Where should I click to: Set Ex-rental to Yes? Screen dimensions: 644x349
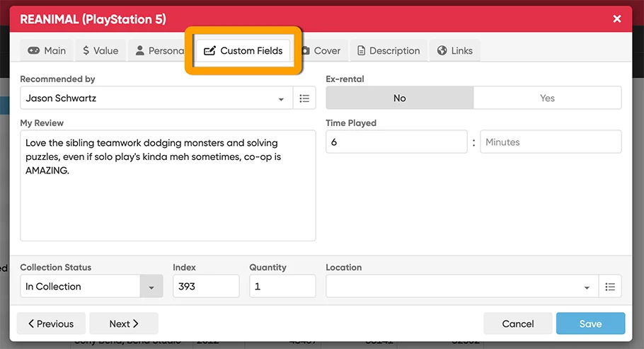[x=547, y=98]
